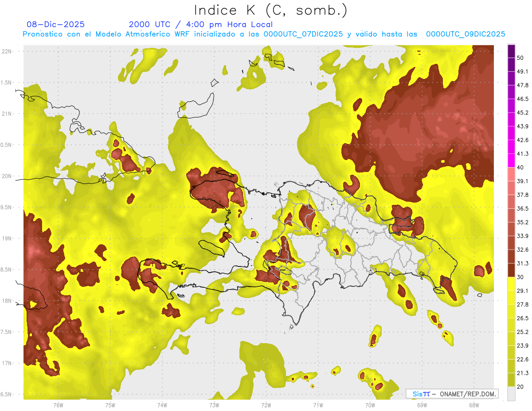
Task: Click the colorbar value "40"
Action: pyautogui.click(x=520, y=167)
